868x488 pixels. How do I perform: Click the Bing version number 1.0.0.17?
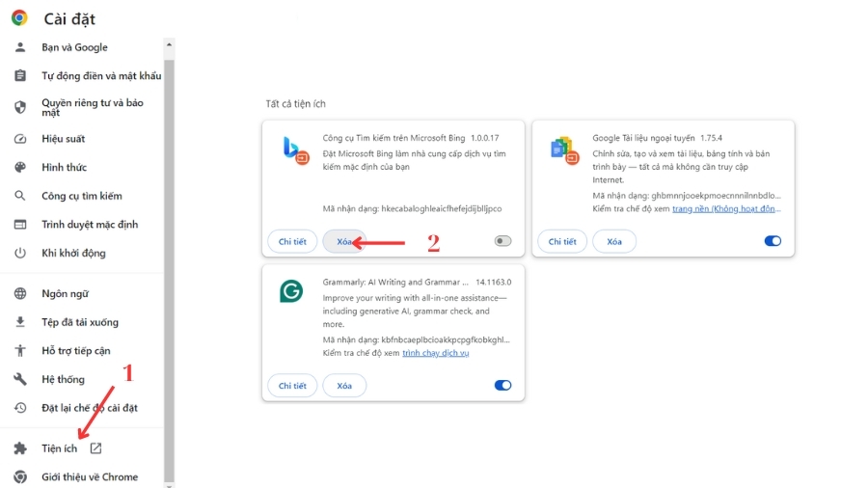484,138
